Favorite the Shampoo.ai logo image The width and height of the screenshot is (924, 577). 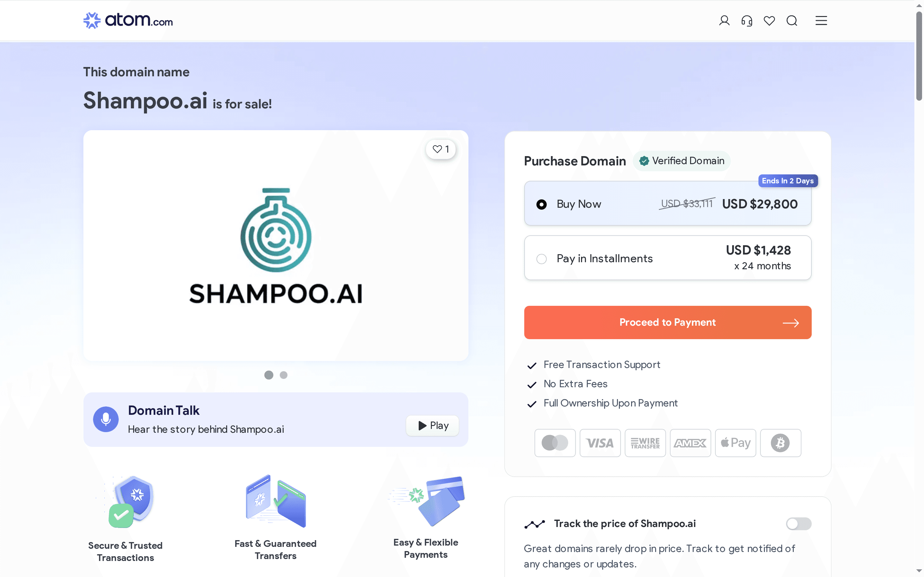tap(441, 149)
